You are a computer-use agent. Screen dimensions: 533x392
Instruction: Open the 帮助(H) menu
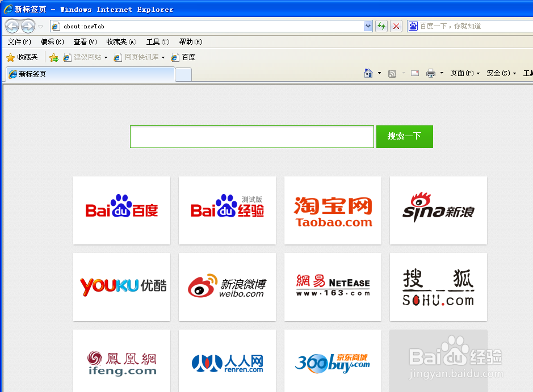click(x=191, y=42)
